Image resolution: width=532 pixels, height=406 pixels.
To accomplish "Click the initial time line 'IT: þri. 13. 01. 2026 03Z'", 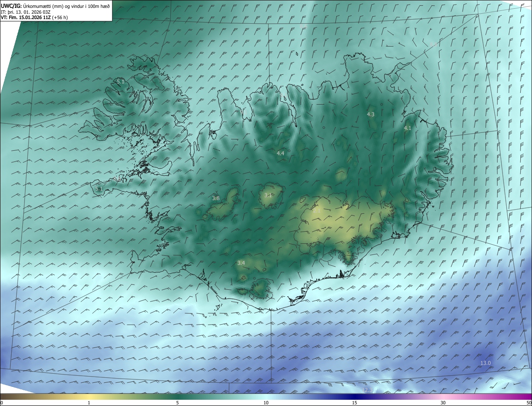I will pyautogui.click(x=26, y=12).
